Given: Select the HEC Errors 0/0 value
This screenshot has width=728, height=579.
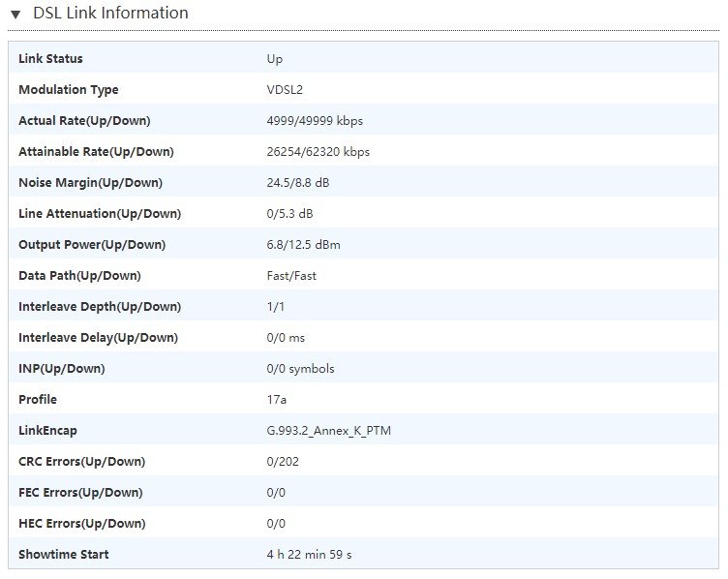Looking at the screenshot, I should tap(276, 524).
